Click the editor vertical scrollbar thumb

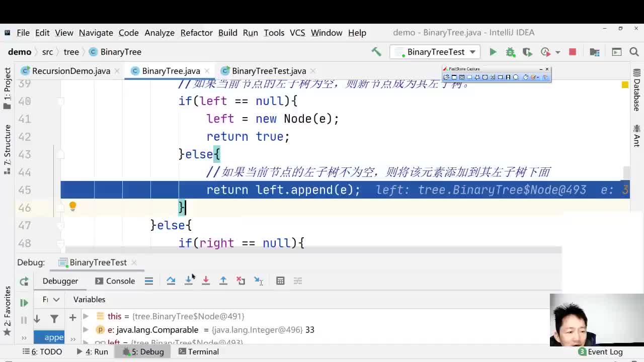[626, 173]
